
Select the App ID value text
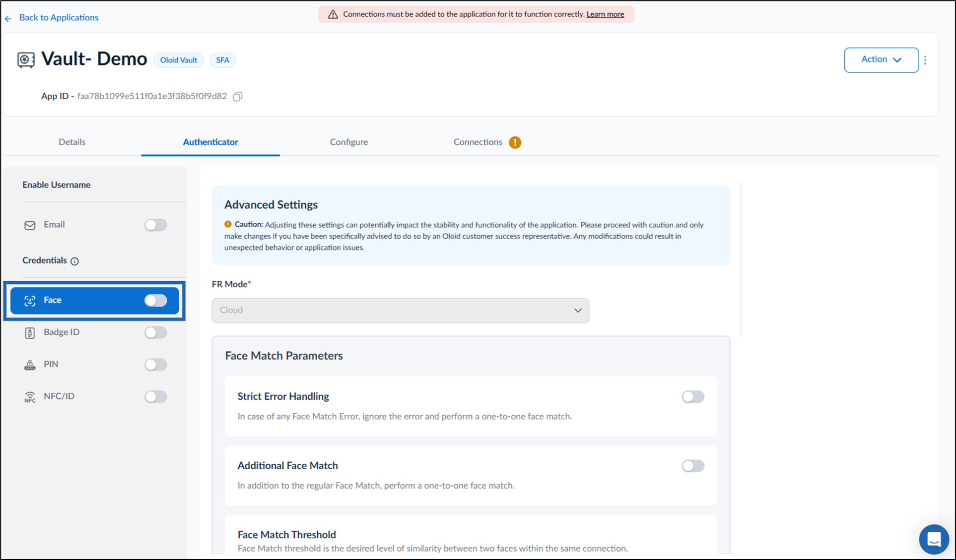[152, 96]
